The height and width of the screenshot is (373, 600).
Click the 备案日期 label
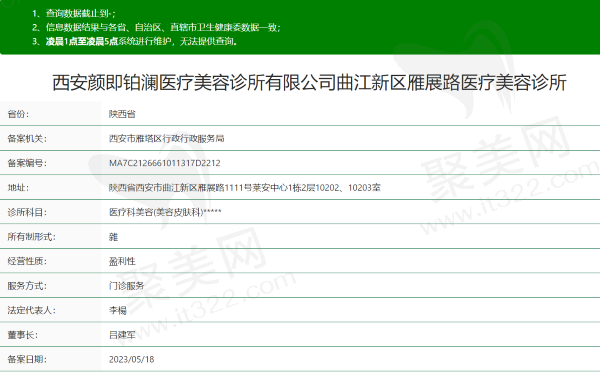(27, 360)
